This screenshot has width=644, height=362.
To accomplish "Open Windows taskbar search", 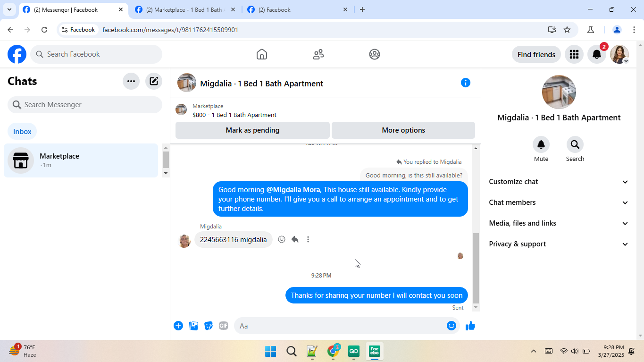I will [x=292, y=351].
